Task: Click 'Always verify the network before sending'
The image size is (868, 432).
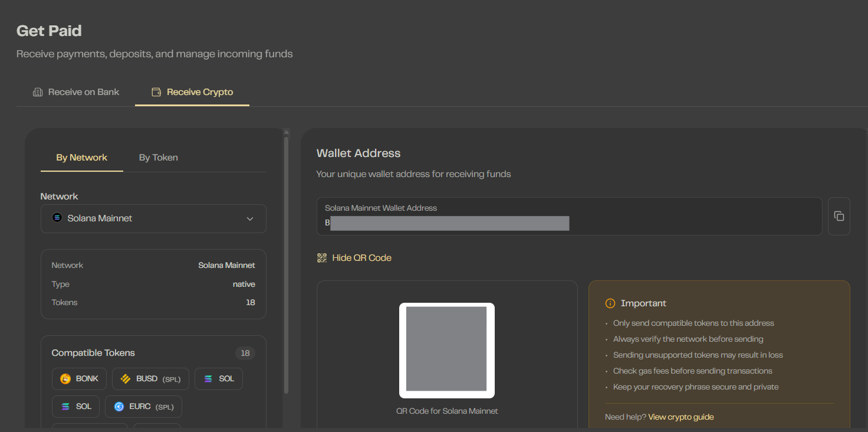Action: tap(688, 339)
